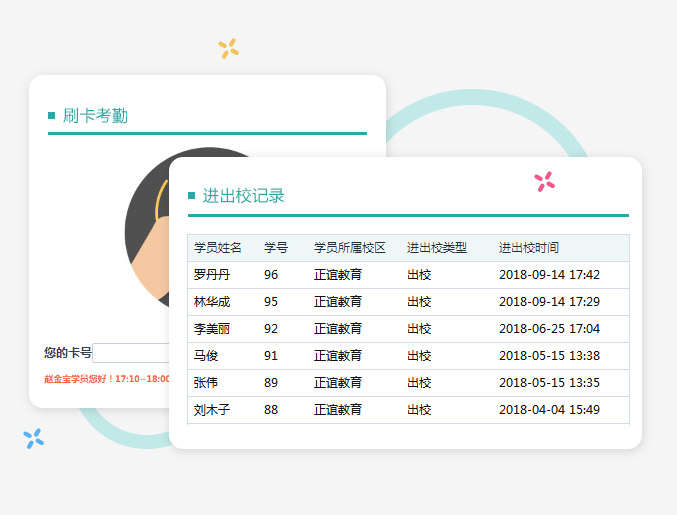Click student number 96
The height and width of the screenshot is (515, 677).
[x=271, y=275]
